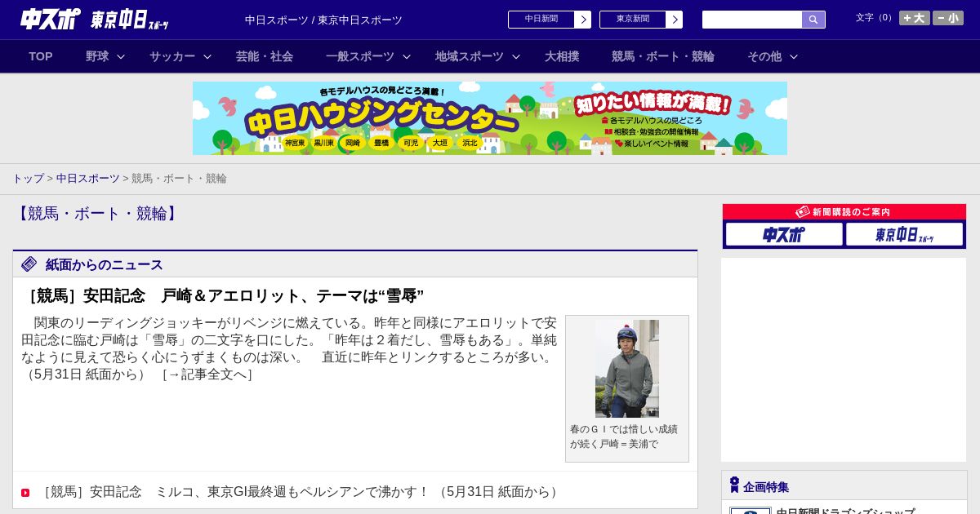Open the サッカー menu
Viewport: 980px width, 514px height.
(172, 56)
